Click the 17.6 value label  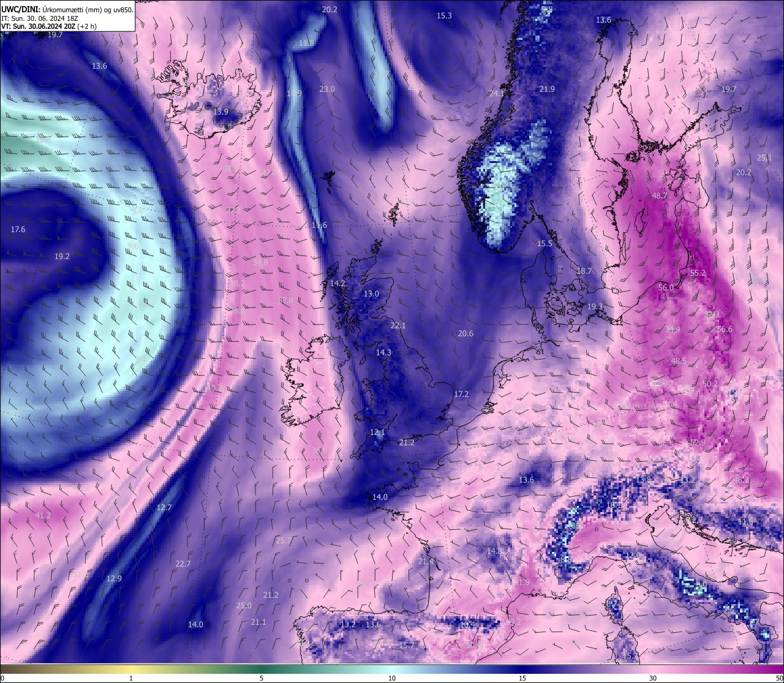[18, 229]
